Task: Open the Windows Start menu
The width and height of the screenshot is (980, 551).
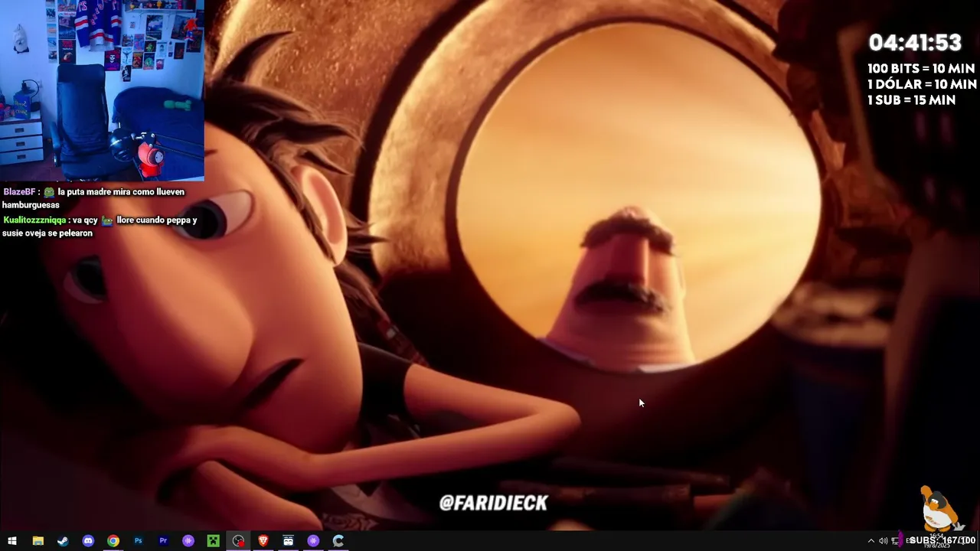Action: (12, 541)
